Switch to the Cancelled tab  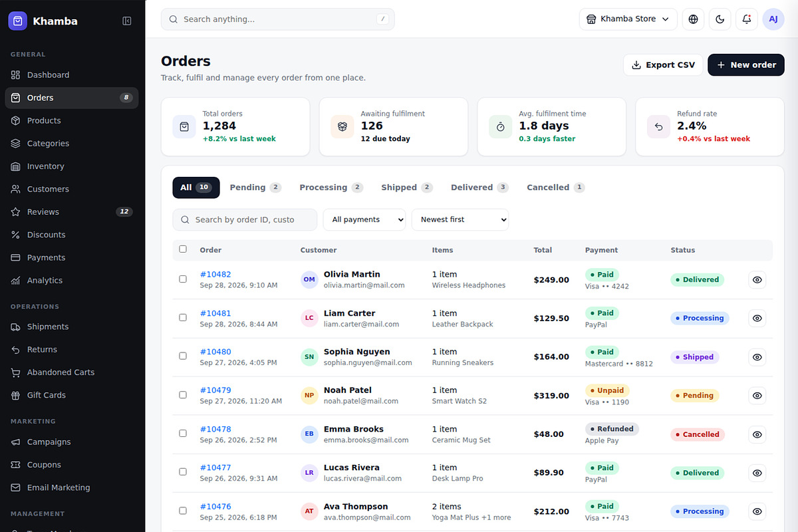pos(556,188)
